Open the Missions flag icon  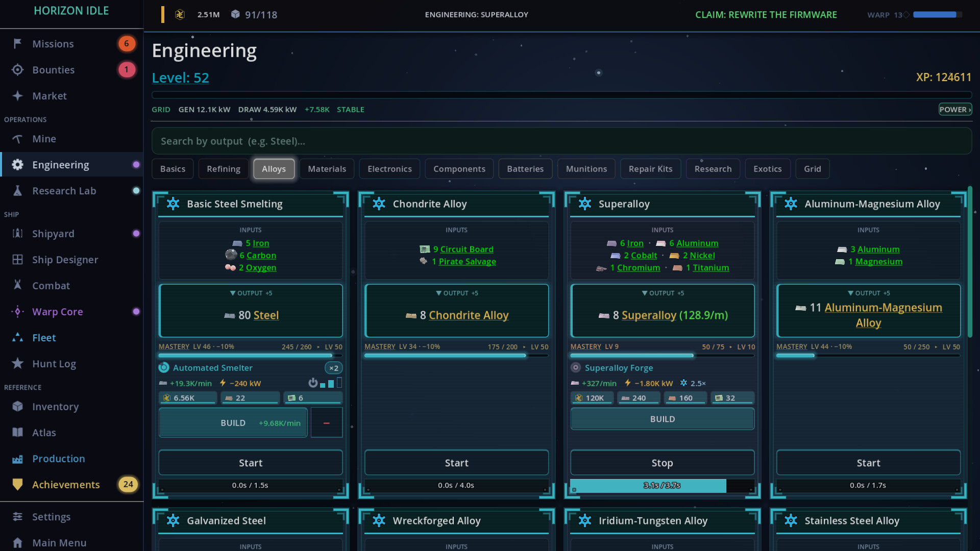17,44
